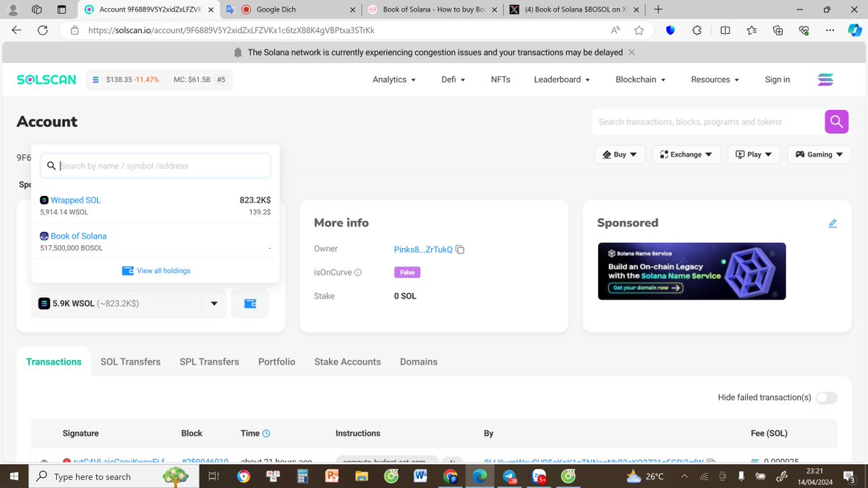Click the SOL price $138.35 ticker

pyautogui.click(x=125, y=80)
